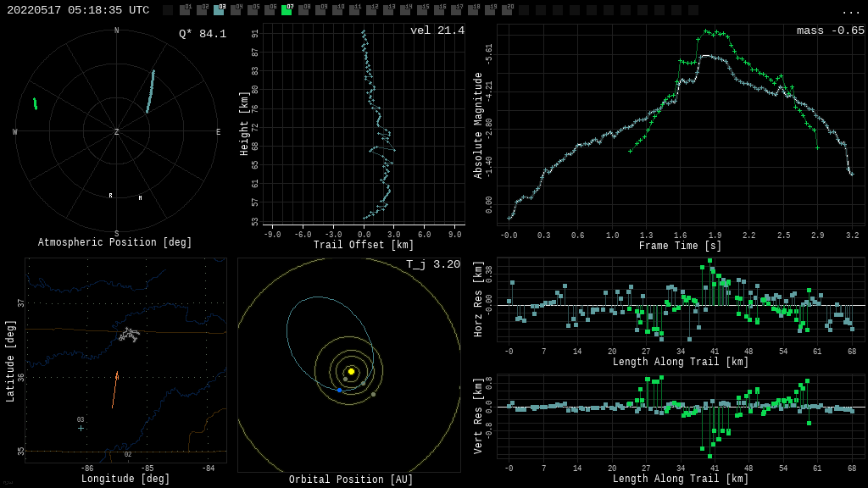868x488 pixels.
Task: Click the teal meteor trail in polar plot
Action: (150, 91)
